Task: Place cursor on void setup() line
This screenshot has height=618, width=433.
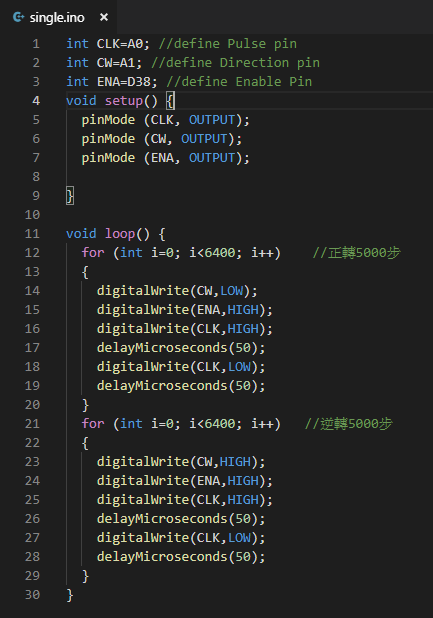Action: point(121,101)
